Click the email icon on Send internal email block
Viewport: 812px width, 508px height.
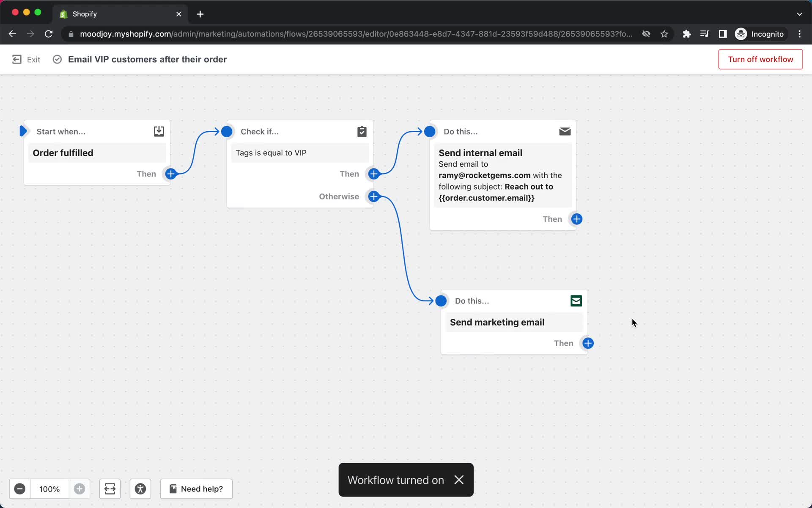click(x=564, y=131)
